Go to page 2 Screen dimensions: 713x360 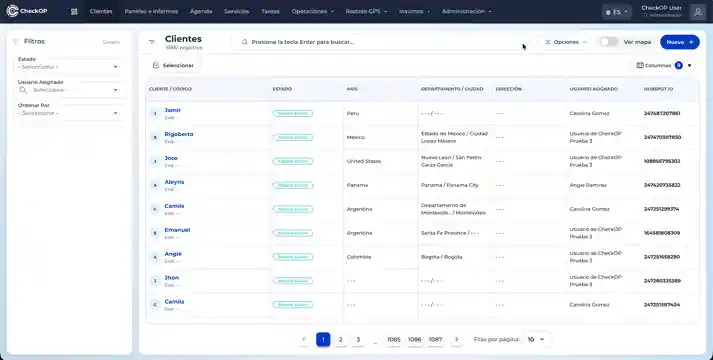341,340
